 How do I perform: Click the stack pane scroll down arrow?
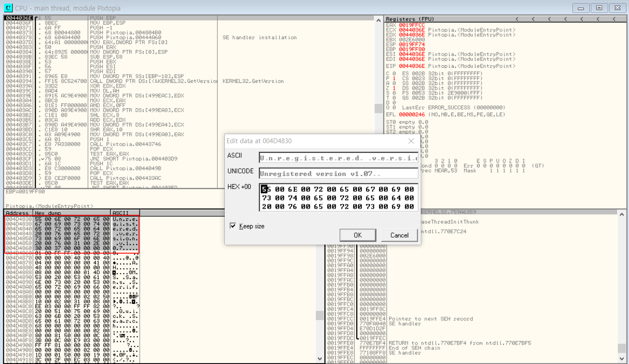click(x=622, y=359)
